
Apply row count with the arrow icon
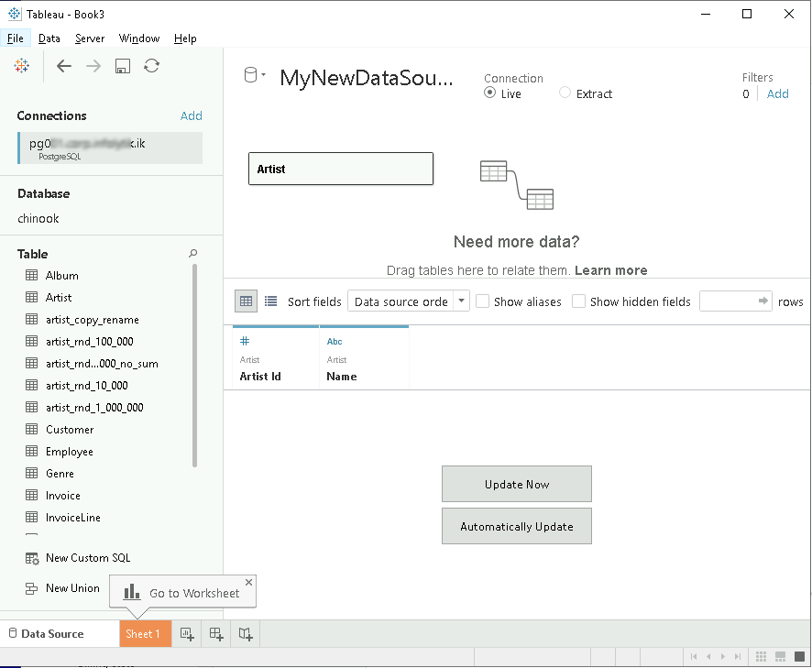[763, 301]
